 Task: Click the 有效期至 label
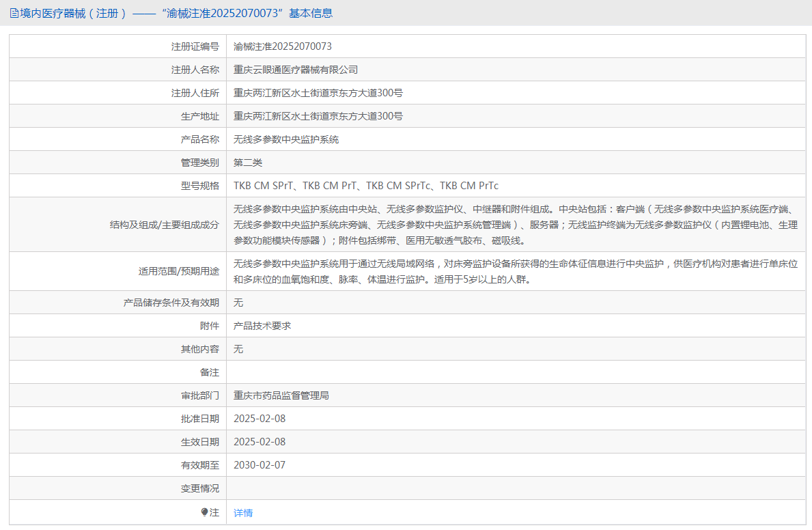point(200,465)
